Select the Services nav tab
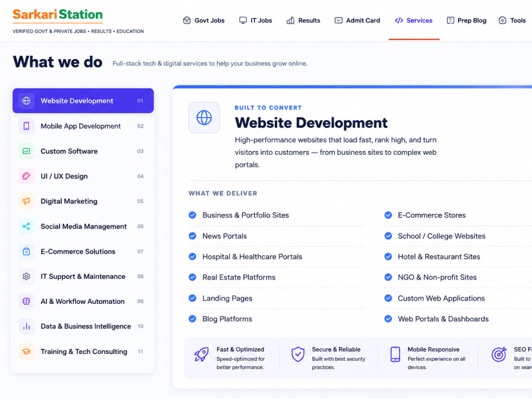The image size is (532, 399). [x=413, y=20]
